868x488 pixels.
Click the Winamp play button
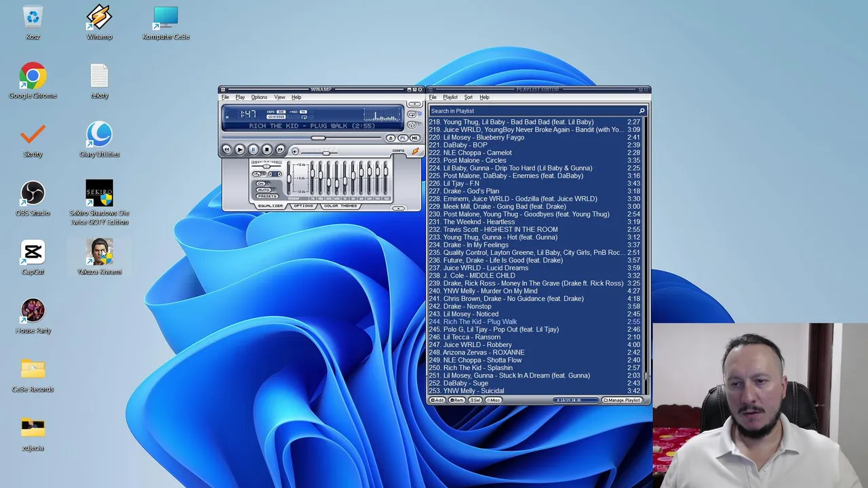240,149
